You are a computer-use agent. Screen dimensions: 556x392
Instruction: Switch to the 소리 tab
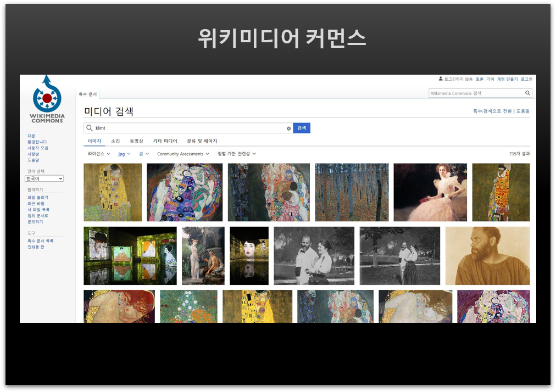click(x=115, y=141)
